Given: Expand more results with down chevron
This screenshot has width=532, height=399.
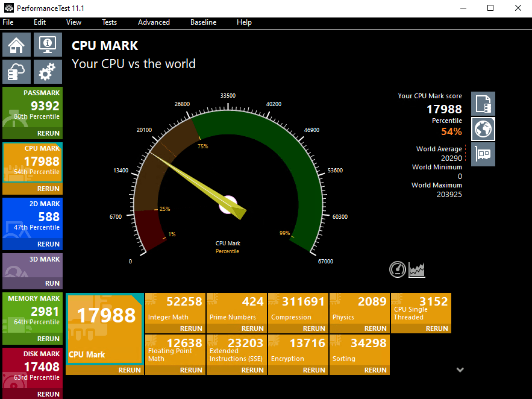Looking at the screenshot, I should (460, 369).
